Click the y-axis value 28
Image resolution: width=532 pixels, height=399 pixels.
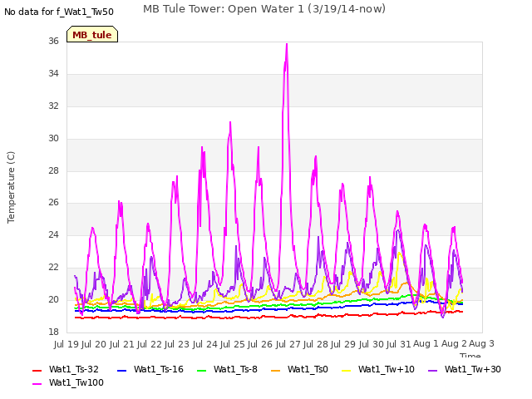[x=53, y=171]
